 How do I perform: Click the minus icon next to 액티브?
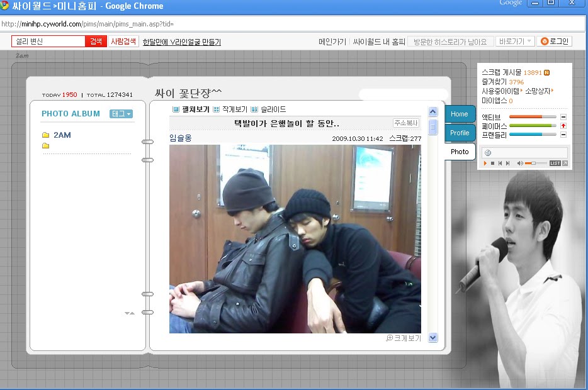coord(563,117)
